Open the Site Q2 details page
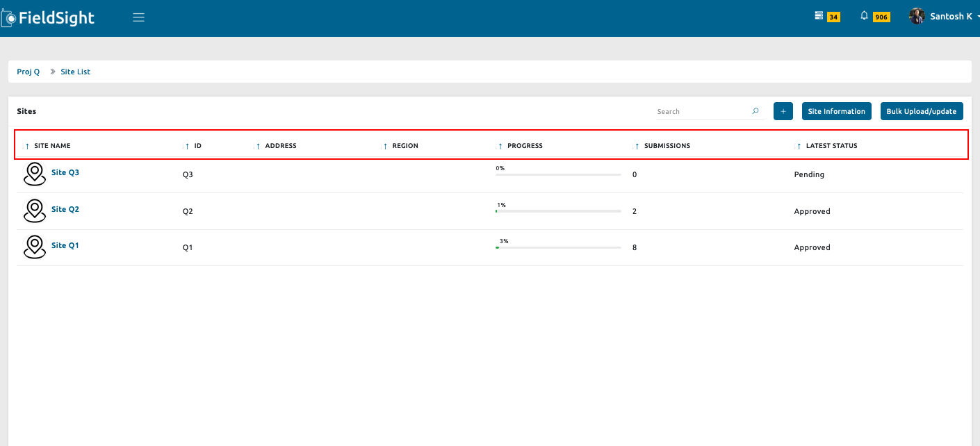980x446 pixels. pos(65,208)
